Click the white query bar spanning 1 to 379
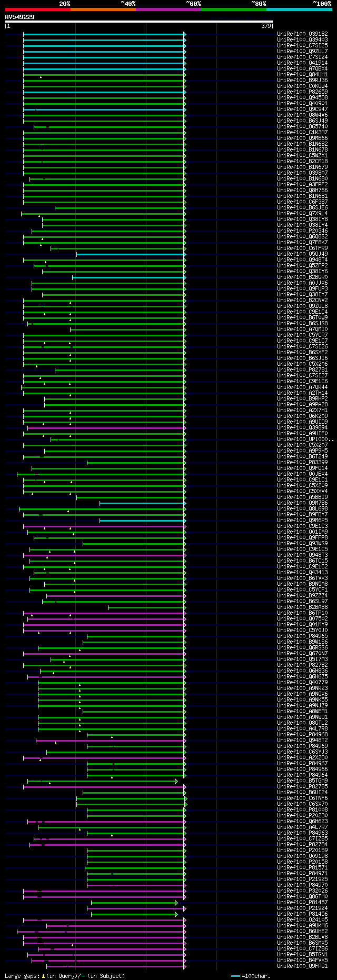Screen dimensions: 337x980 coord(139,22)
